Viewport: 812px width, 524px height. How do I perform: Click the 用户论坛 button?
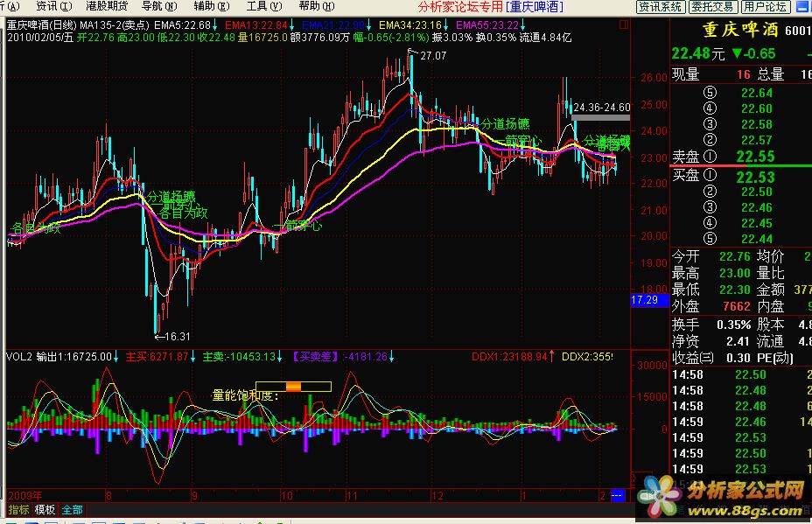pos(765,7)
